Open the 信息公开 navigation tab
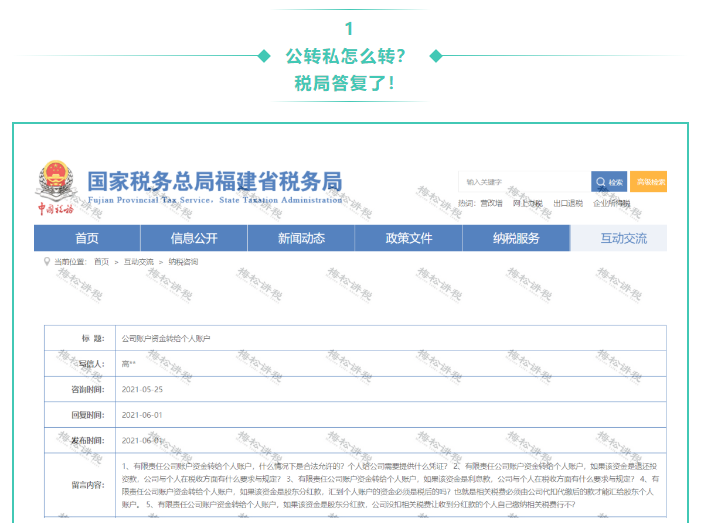 [194, 238]
